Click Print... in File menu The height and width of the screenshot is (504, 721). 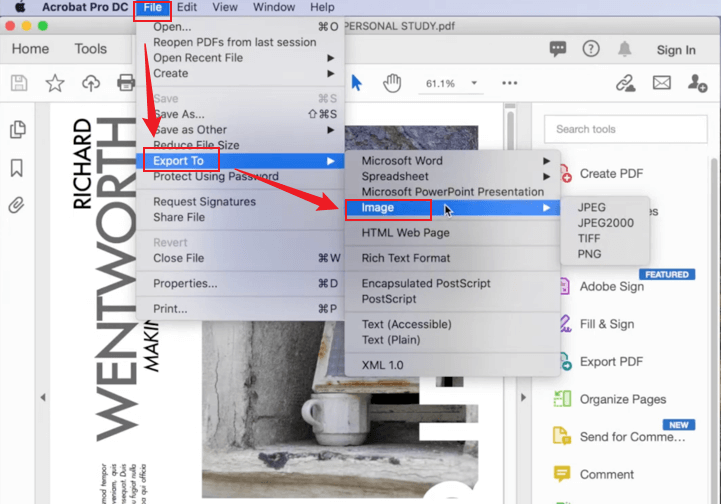pyautogui.click(x=170, y=309)
